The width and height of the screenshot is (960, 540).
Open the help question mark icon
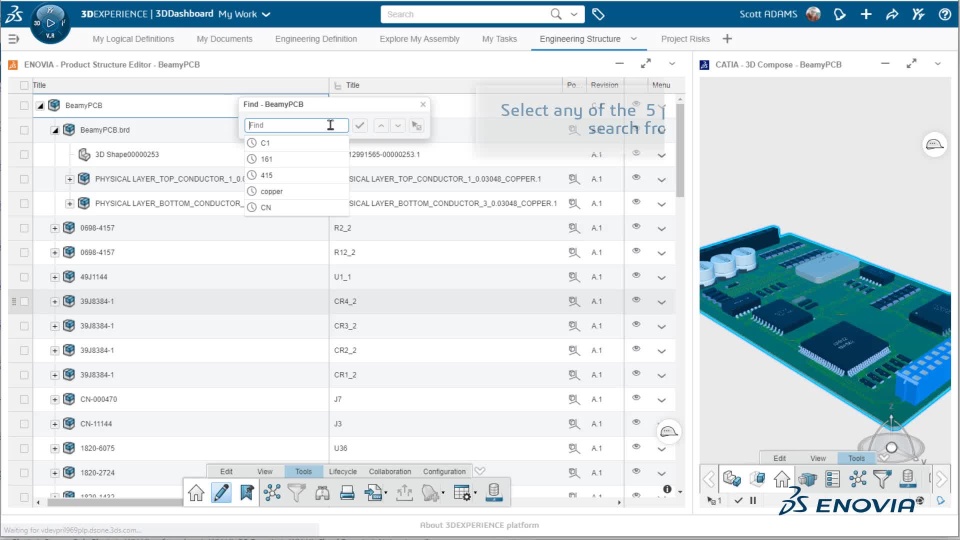945,14
